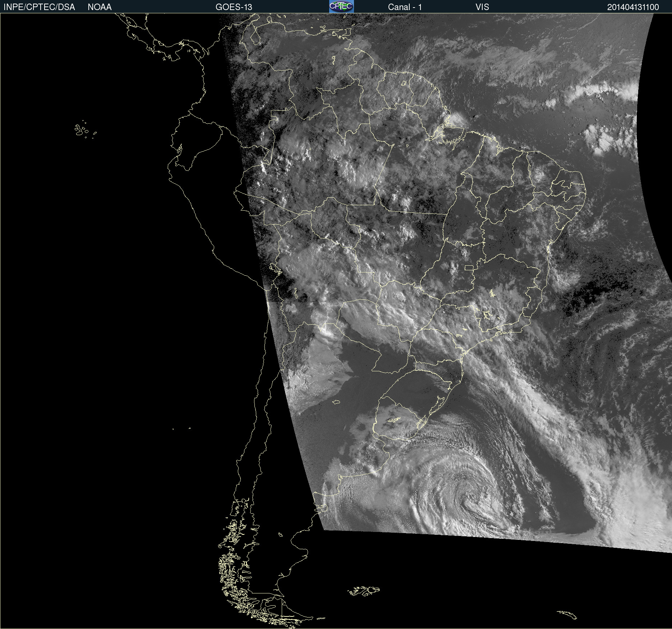Click the CPTEC logo in the header
This screenshot has height=629, width=672.
click(x=341, y=6)
